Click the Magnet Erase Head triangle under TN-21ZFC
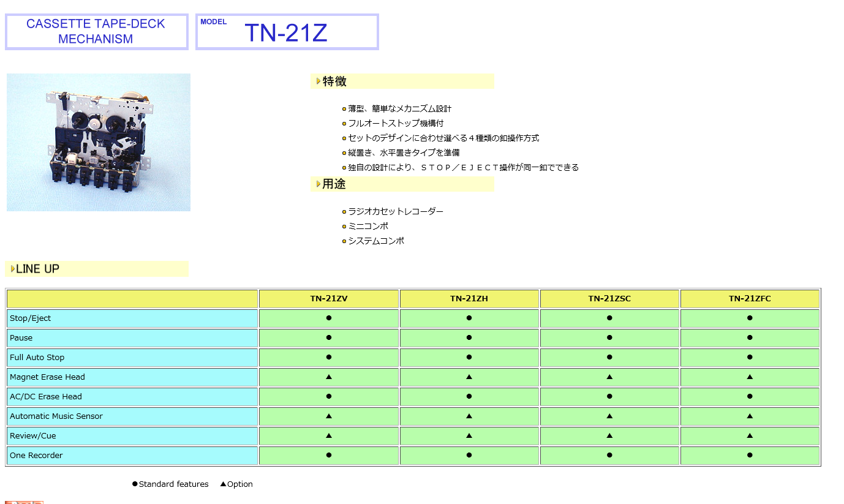The width and height of the screenshot is (844, 504). [750, 377]
